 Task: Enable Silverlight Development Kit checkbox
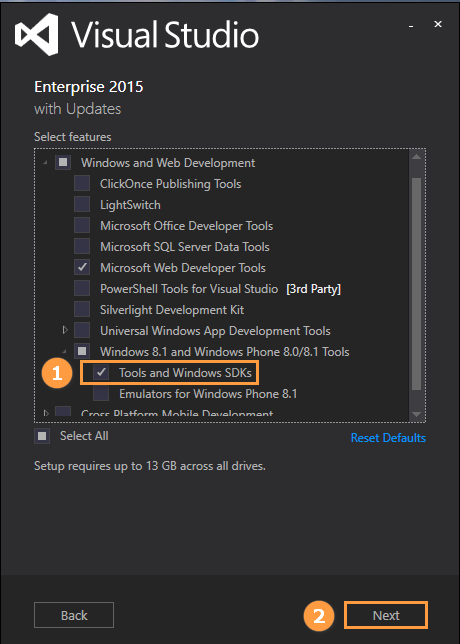[x=82, y=309]
